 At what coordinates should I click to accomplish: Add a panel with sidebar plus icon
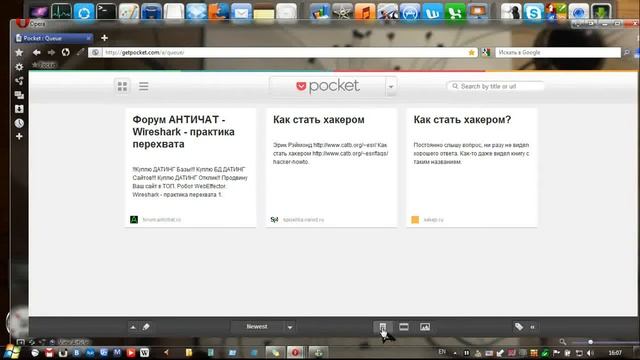coord(19,136)
